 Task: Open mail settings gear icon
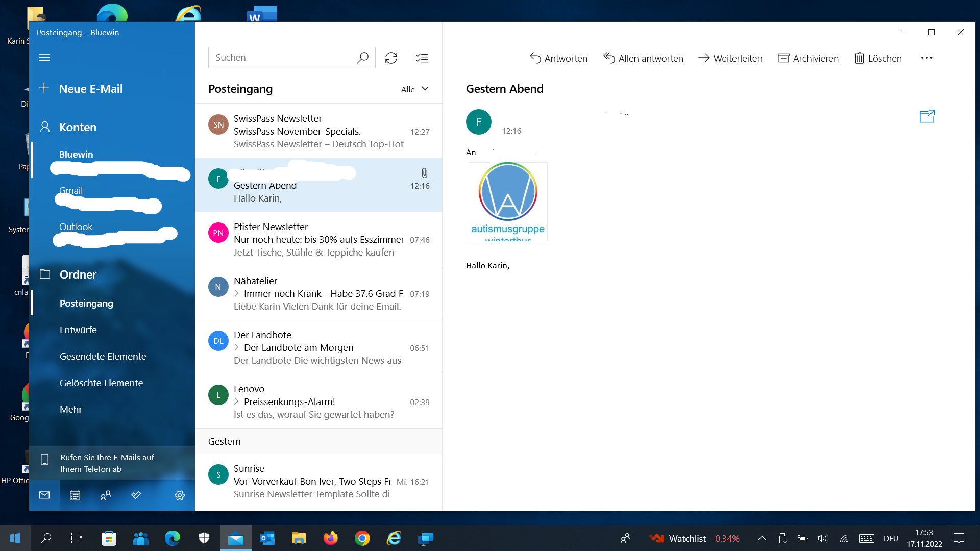179,495
